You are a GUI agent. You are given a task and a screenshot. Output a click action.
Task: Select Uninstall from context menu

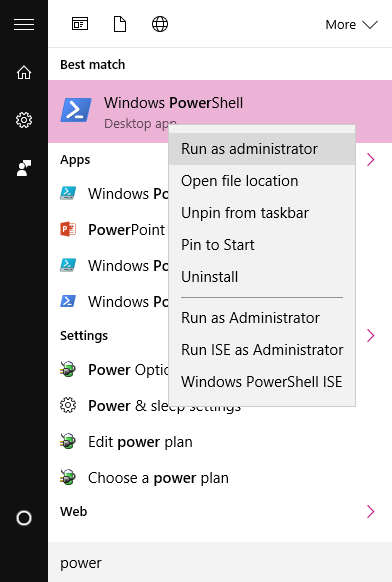[262, 277]
